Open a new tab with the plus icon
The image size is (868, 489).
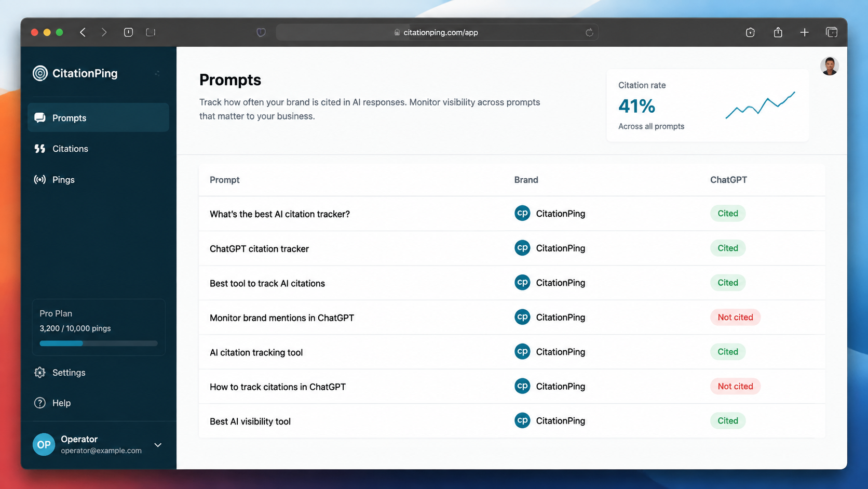(804, 32)
